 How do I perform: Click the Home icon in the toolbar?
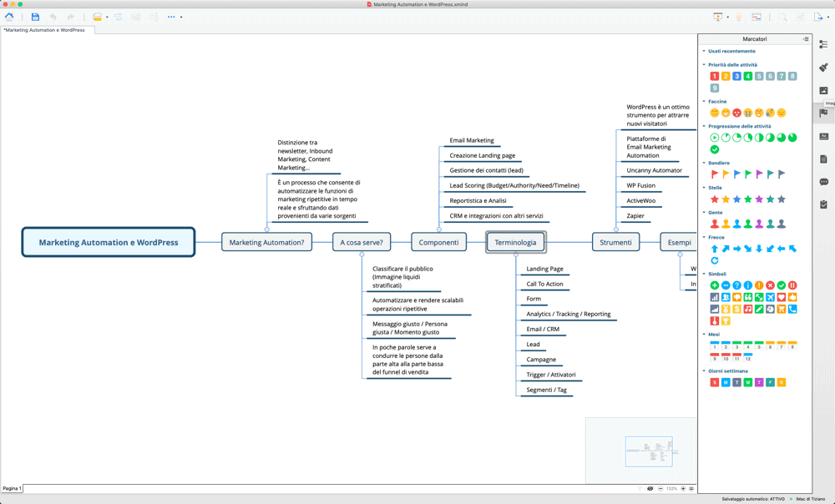click(x=9, y=17)
